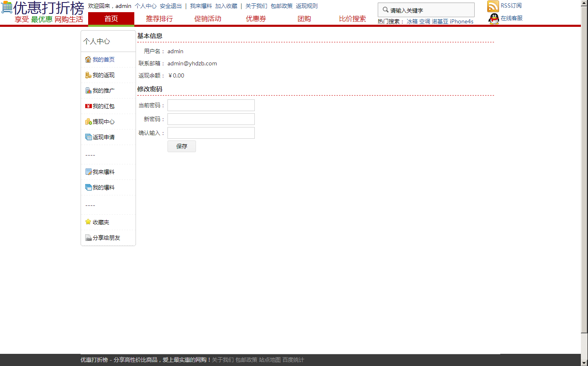Click the vertical scrollbar down arrow
Screen dimensions: 588x366
(584, 363)
